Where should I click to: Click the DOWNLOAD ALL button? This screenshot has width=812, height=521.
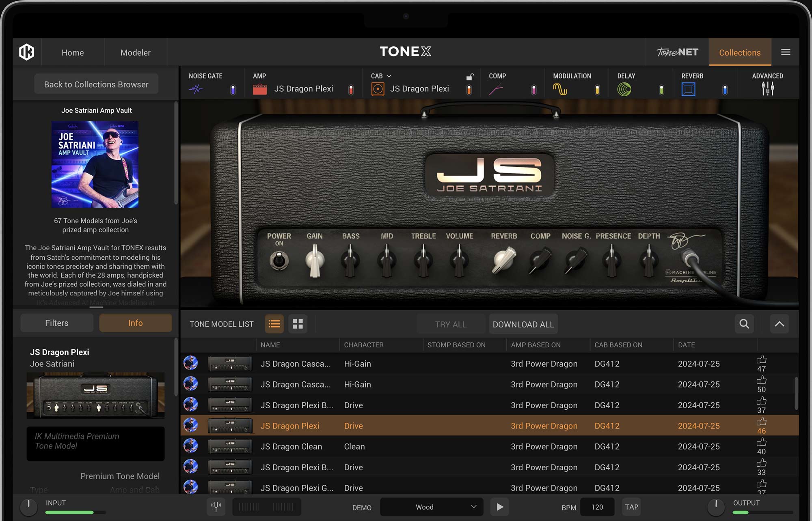pyautogui.click(x=523, y=324)
